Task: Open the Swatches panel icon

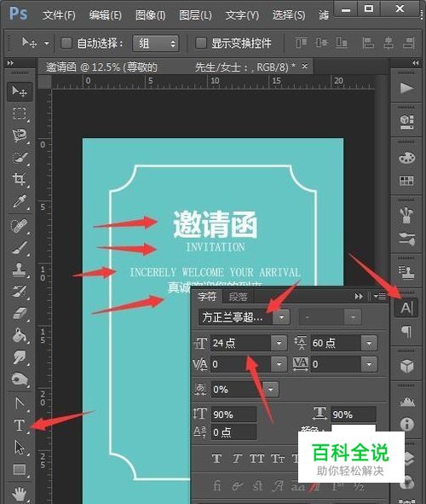Action: pos(406,181)
